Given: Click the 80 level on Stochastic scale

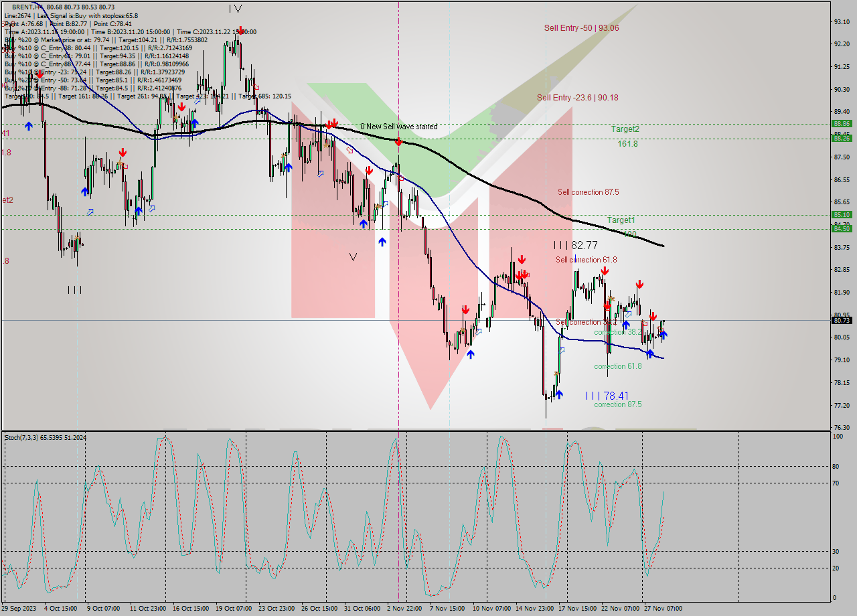Looking at the screenshot, I should [x=836, y=467].
